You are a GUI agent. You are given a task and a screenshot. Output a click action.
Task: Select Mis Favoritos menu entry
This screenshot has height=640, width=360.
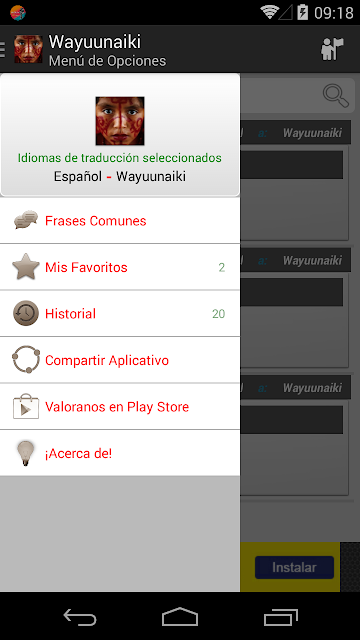(x=120, y=267)
